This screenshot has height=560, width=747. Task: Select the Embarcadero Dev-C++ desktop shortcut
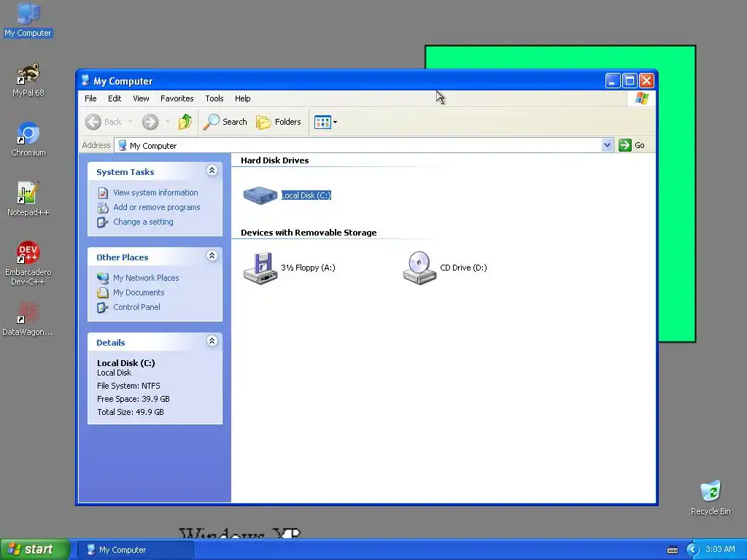click(x=28, y=262)
